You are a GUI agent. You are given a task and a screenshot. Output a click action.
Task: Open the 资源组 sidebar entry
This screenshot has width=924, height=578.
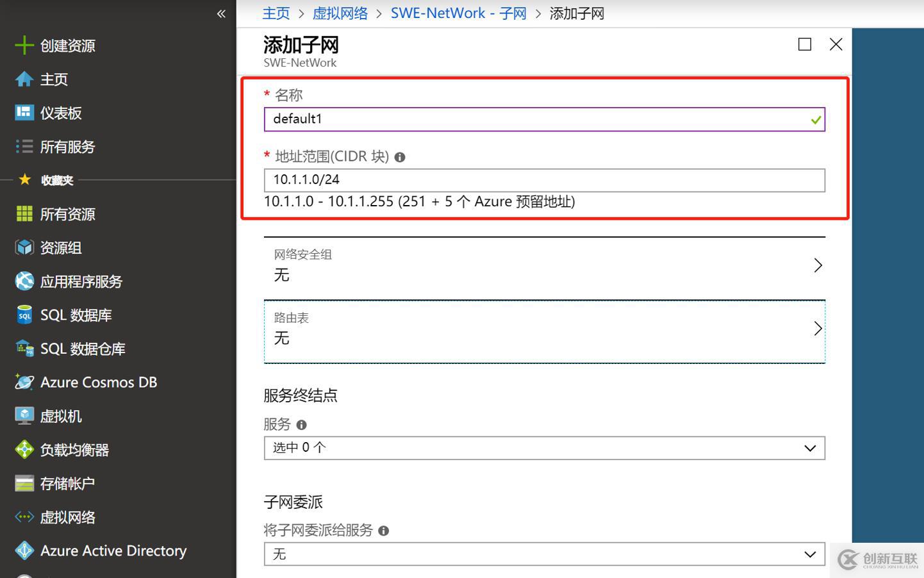tap(61, 247)
